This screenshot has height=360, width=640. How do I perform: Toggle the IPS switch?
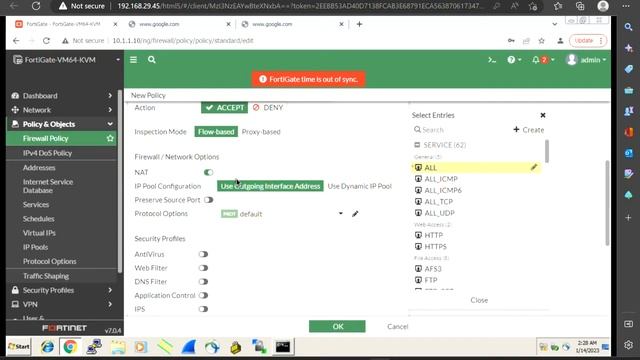pyautogui.click(x=203, y=309)
